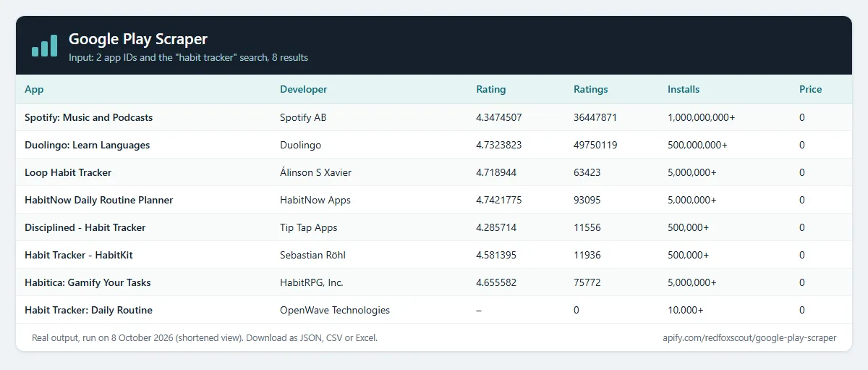Click installs value 500,000,000+

pyautogui.click(x=698, y=145)
